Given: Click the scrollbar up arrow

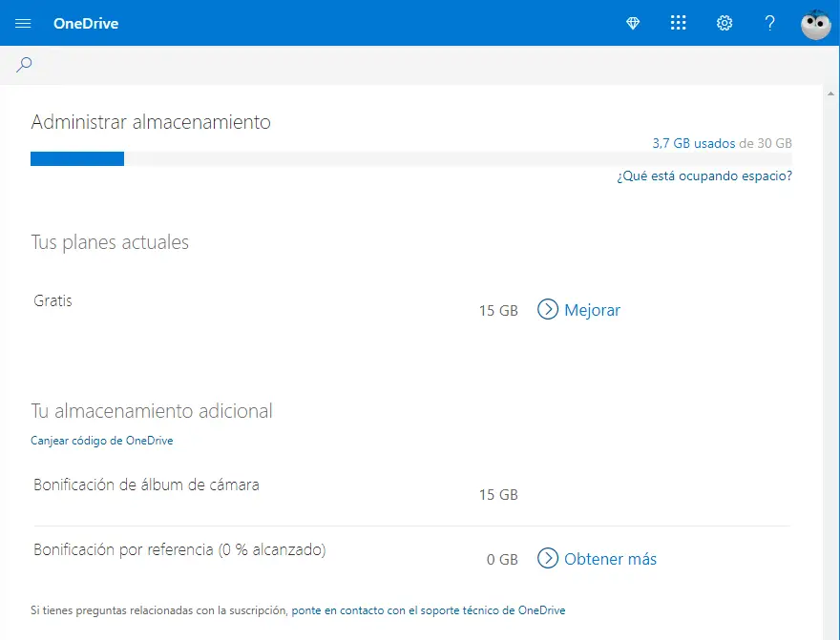Looking at the screenshot, I should pyautogui.click(x=830, y=93).
